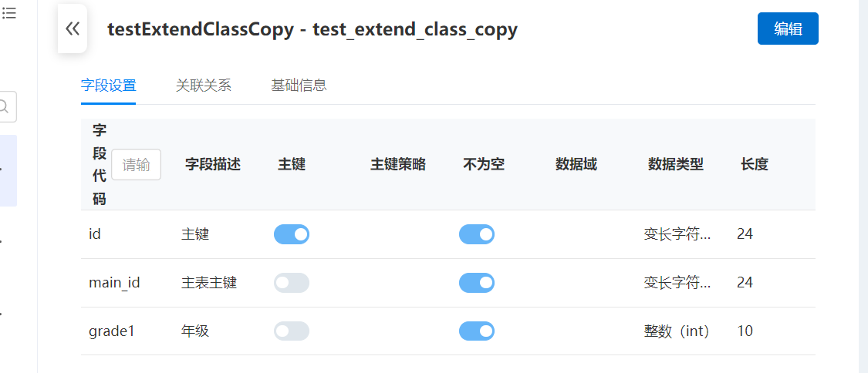Enable 主键 switch for grade1 row
The height and width of the screenshot is (373, 868).
pyautogui.click(x=292, y=331)
